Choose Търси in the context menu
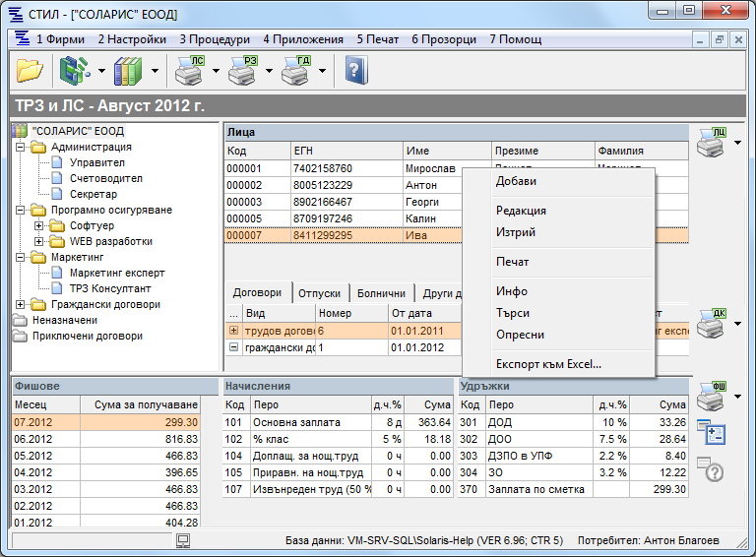756x557 pixels. pos(558,313)
